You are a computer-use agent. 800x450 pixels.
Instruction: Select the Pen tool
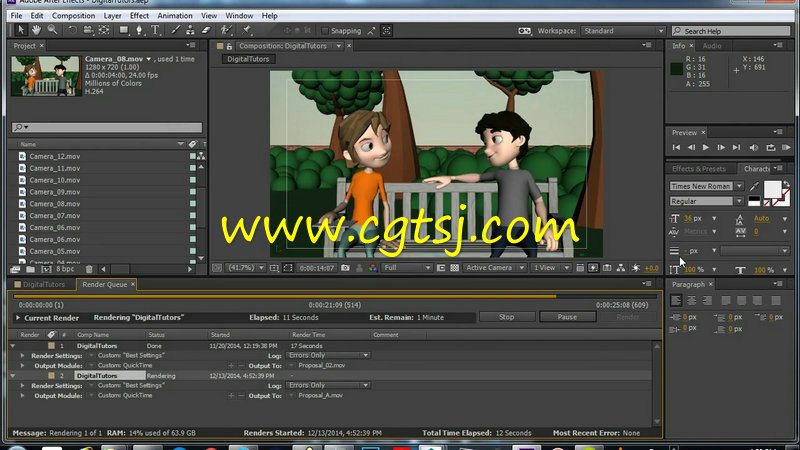(x=139, y=31)
